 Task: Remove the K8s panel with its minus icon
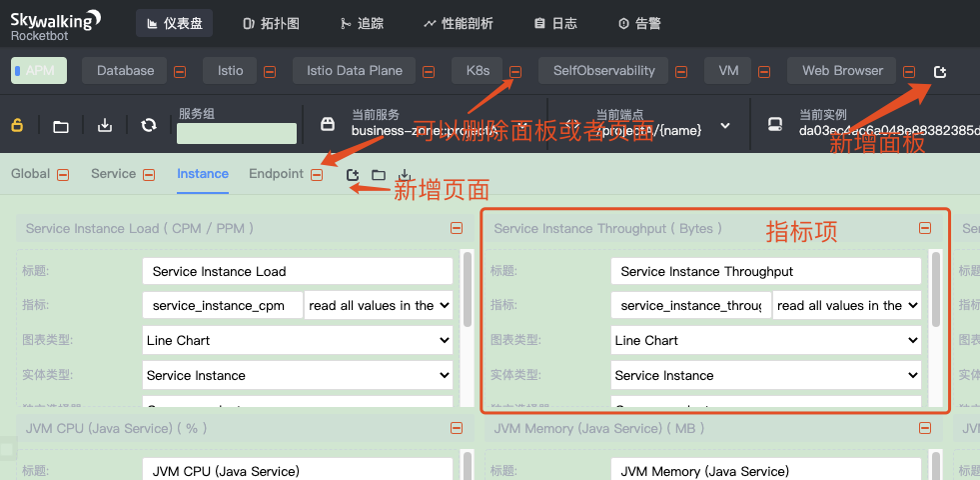point(515,72)
